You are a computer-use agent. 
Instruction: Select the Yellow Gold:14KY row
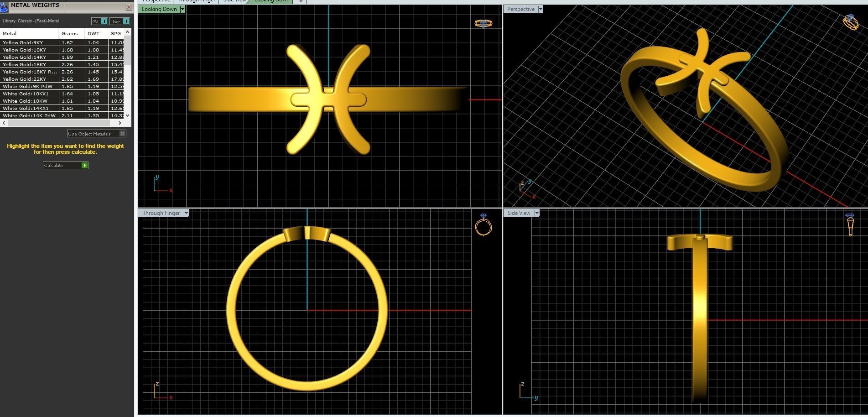[x=62, y=57]
